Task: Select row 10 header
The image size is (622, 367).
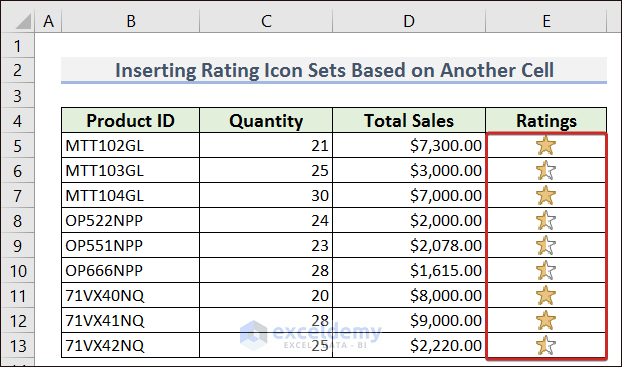Action: click(17, 271)
